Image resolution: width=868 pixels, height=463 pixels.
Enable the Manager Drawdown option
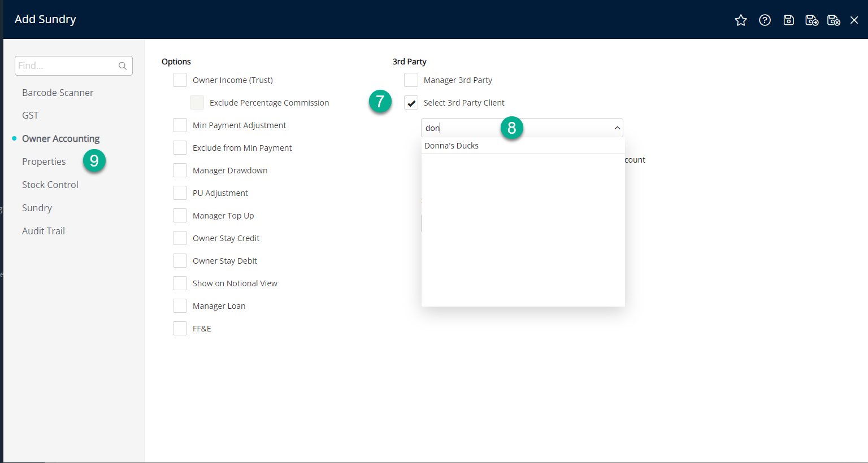(180, 171)
